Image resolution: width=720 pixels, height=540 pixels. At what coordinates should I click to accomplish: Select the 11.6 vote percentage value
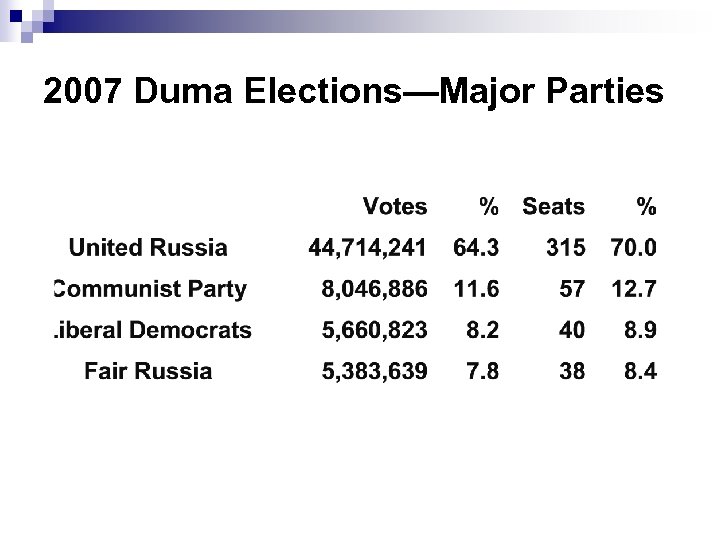click(476, 290)
